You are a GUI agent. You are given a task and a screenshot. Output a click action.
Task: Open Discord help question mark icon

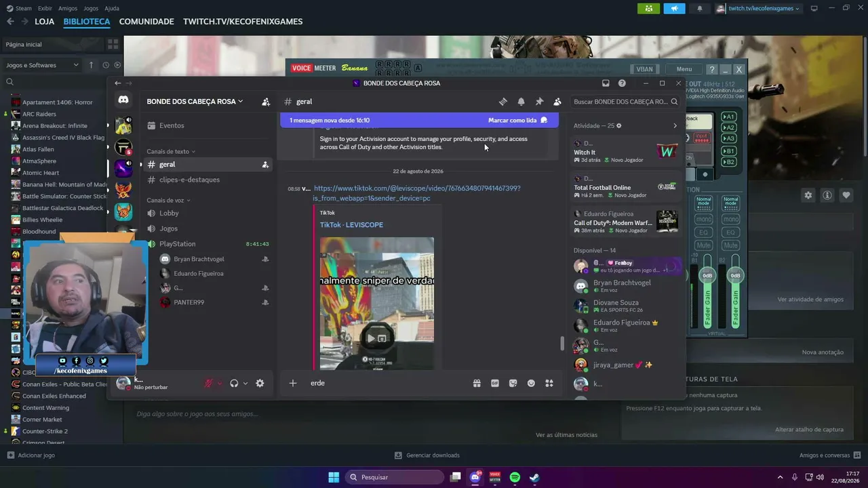click(x=622, y=83)
